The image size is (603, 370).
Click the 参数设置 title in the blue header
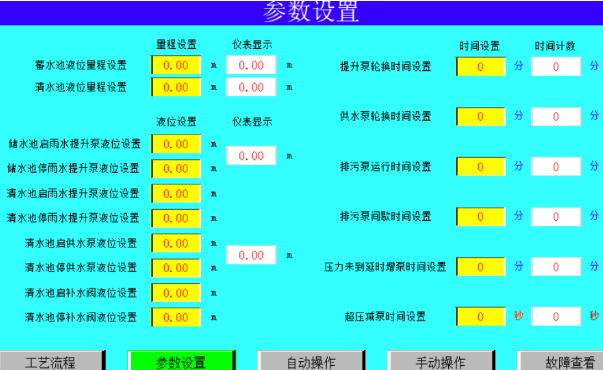pyautogui.click(x=311, y=12)
